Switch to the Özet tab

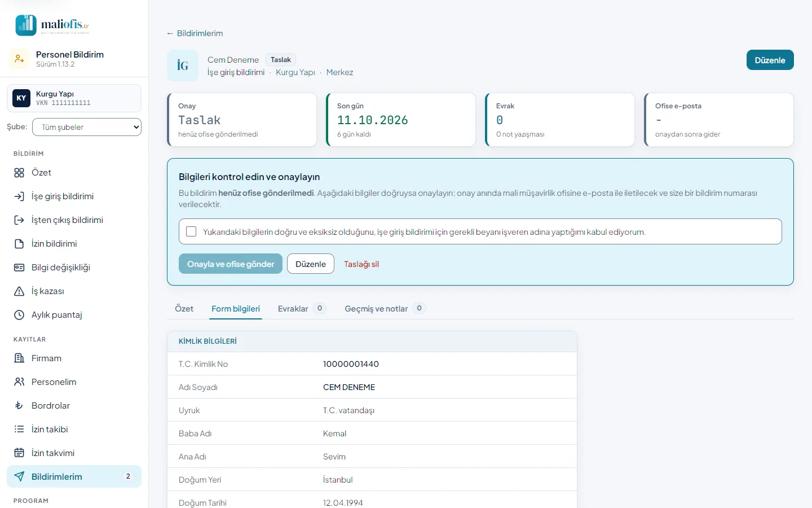pos(184,309)
